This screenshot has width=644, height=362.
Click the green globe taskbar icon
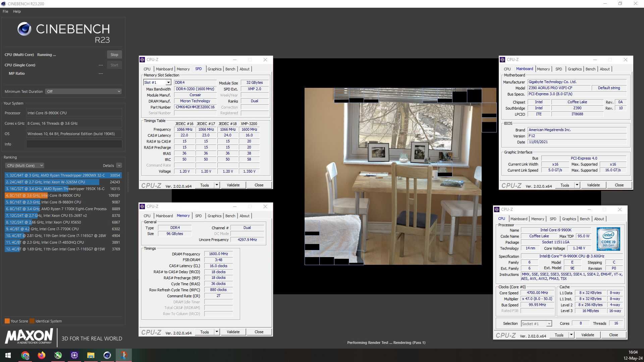[x=58, y=355]
